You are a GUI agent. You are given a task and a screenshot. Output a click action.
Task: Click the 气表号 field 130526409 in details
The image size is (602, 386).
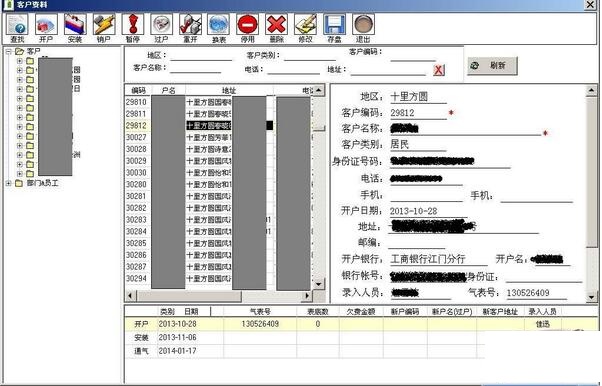(x=536, y=293)
